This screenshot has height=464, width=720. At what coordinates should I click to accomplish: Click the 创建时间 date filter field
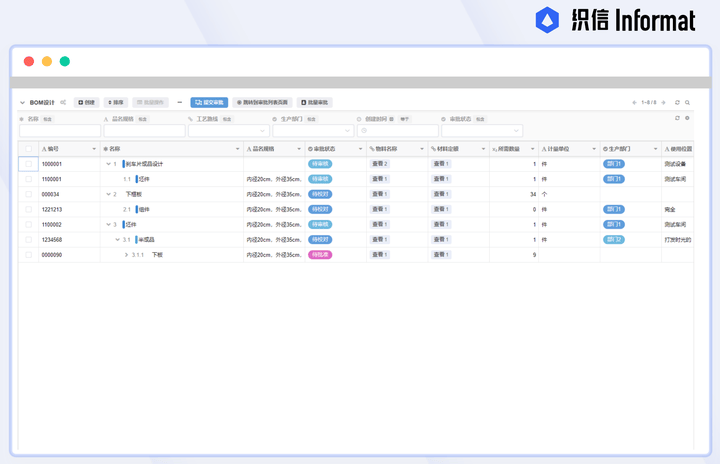tap(398, 131)
